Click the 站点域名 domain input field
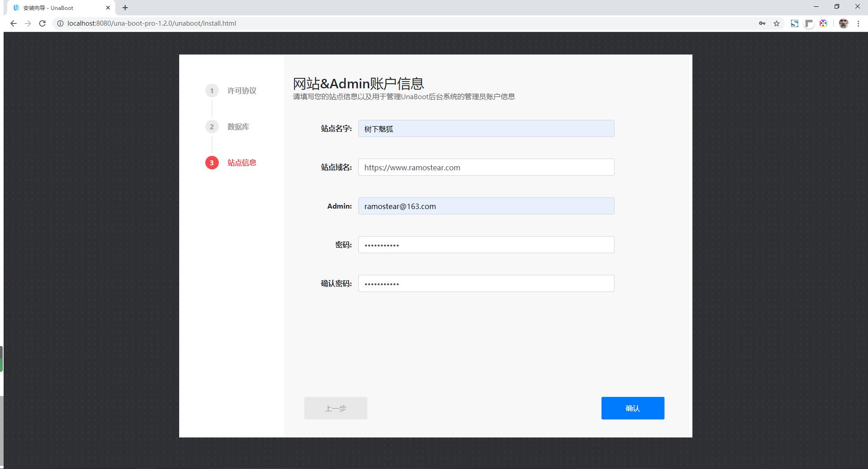The width and height of the screenshot is (868, 469). (x=486, y=167)
